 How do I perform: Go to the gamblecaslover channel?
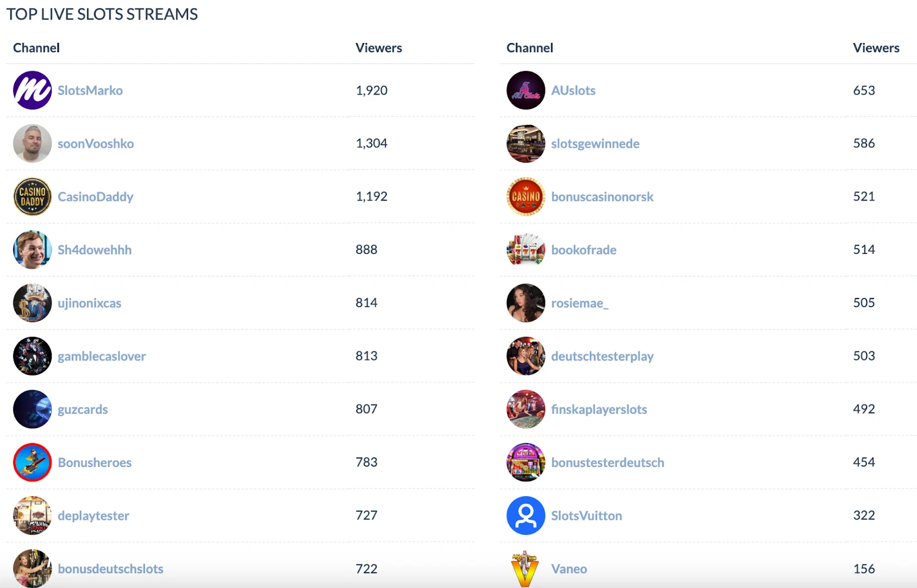coord(101,356)
